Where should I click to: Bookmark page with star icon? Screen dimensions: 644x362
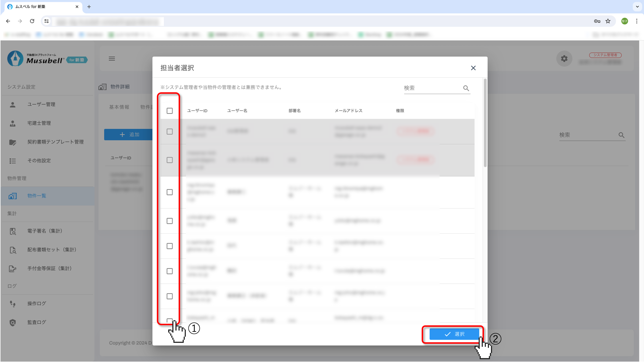(x=608, y=21)
